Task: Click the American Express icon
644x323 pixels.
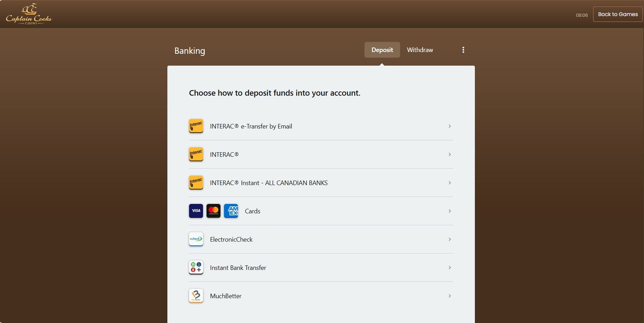Action: tap(231, 211)
